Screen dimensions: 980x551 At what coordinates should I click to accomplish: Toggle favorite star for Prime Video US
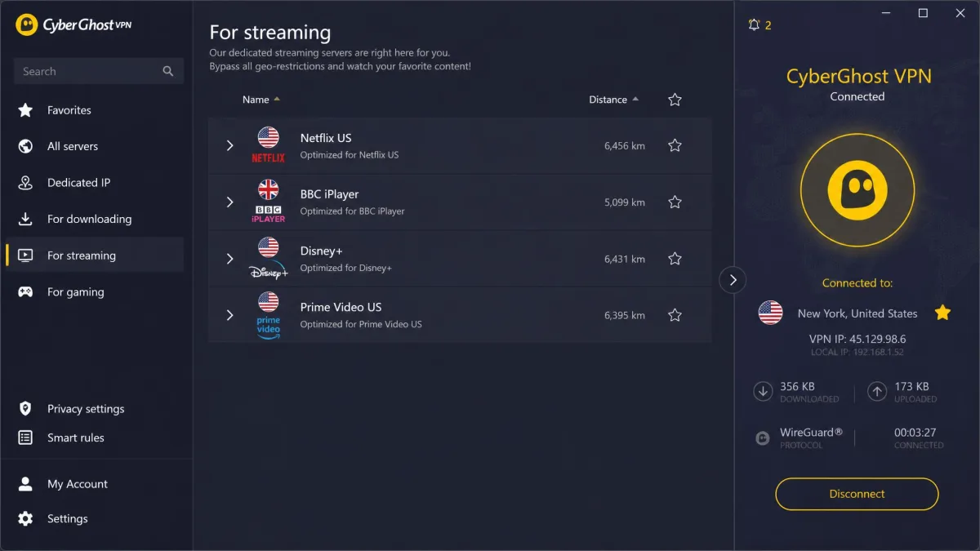[x=675, y=314]
